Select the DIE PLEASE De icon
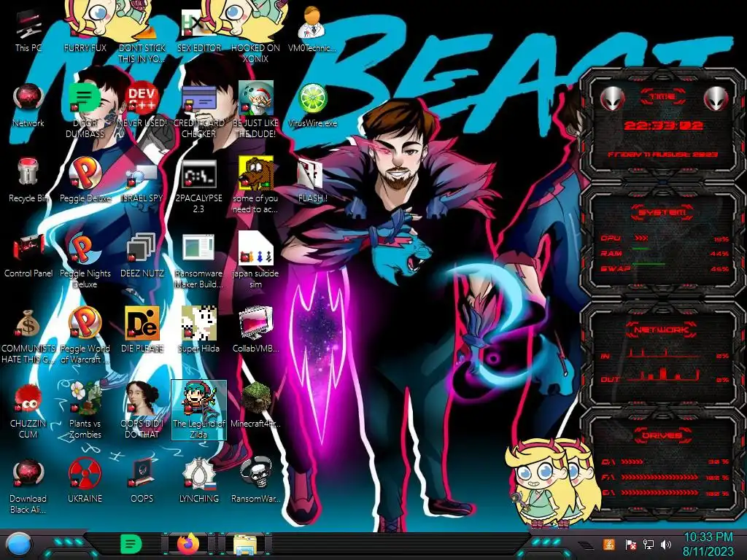Image resolution: width=747 pixels, height=560 pixels. coord(142,330)
